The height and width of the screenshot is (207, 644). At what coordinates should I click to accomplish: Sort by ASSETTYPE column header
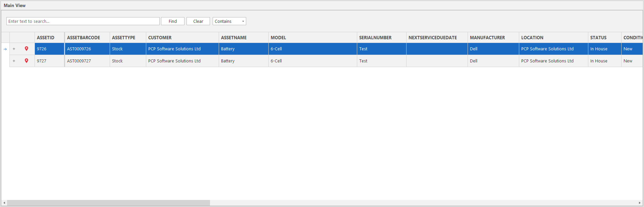point(128,38)
